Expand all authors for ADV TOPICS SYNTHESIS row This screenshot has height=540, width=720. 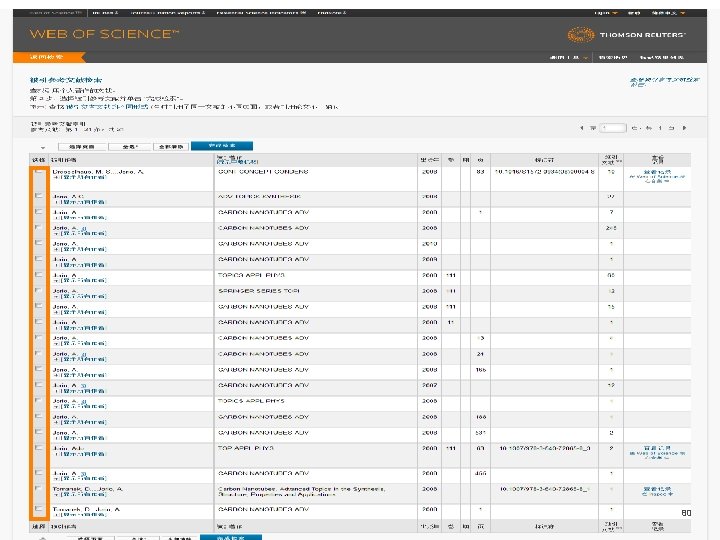80,202
